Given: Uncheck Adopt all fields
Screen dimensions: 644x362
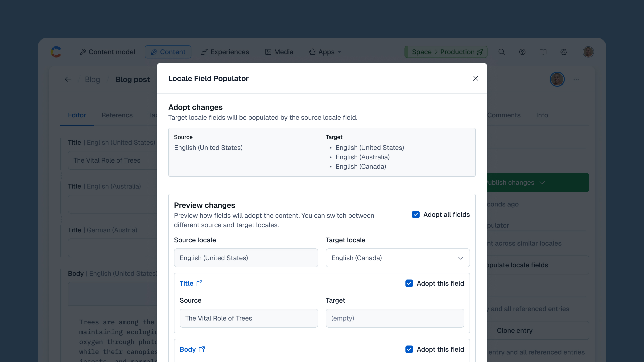Looking at the screenshot, I should (416, 214).
